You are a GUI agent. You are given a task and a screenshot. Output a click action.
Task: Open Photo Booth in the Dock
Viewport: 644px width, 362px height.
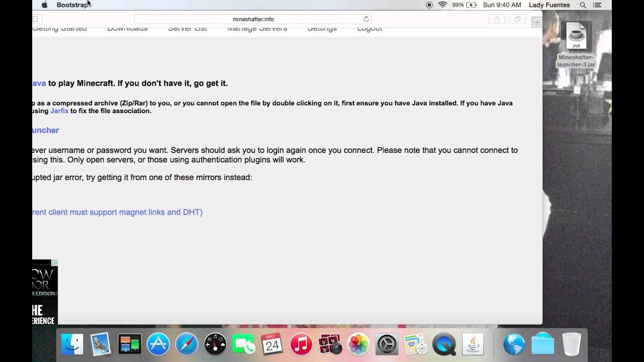(330, 344)
